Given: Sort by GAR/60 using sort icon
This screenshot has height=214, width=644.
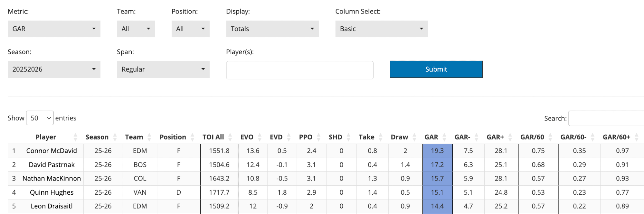Looking at the screenshot, I should pyautogui.click(x=550, y=137).
